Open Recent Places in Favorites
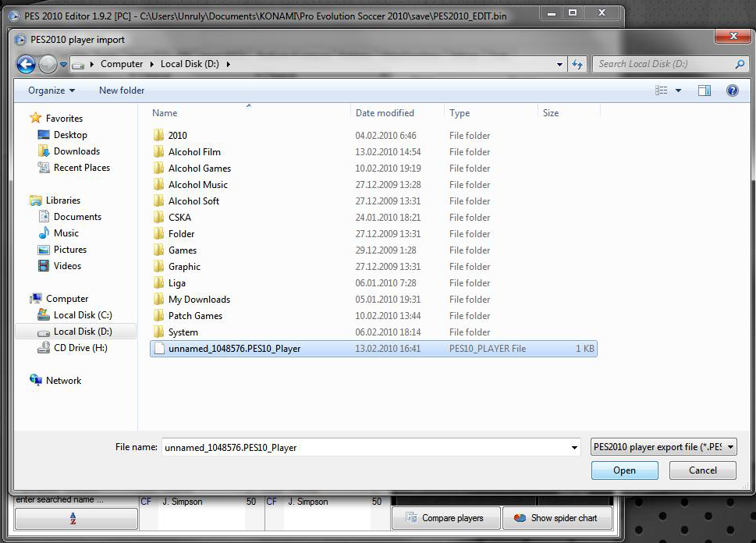Viewport: 756px width, 543px height. point(82,167)
